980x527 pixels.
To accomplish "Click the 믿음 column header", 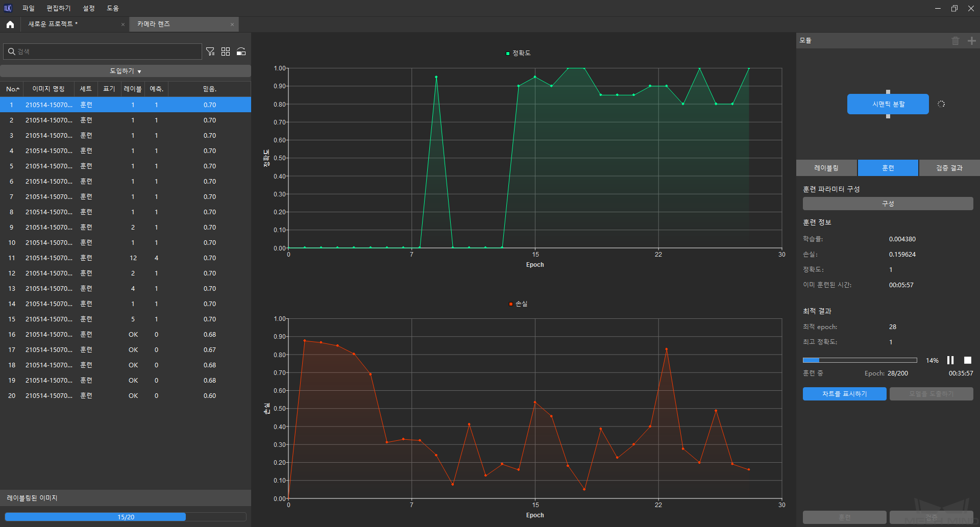I will click(210, 89).
